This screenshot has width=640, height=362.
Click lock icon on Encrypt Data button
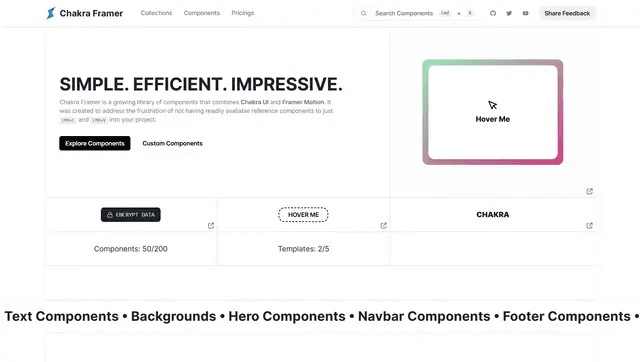click(x=110, y=215)
